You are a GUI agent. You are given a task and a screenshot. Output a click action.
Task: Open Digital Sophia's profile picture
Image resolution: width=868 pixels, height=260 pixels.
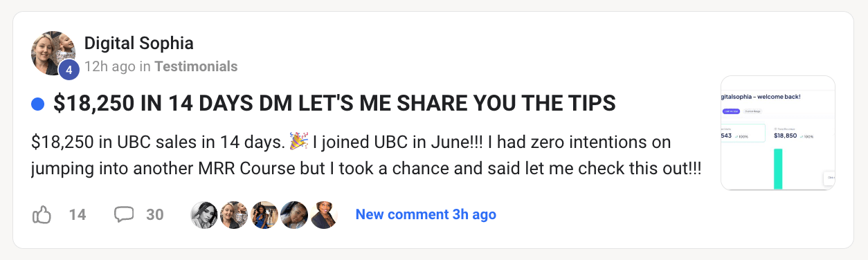(53, 53)
